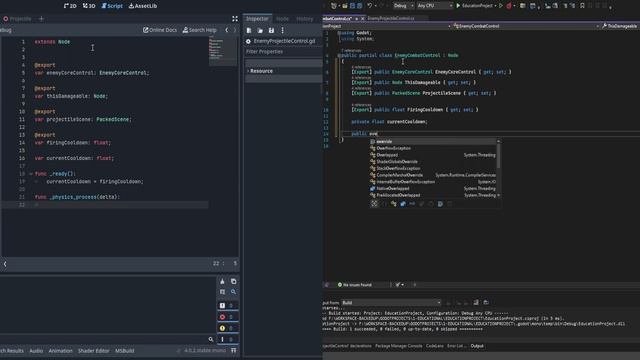Click the Godot version label
Image resolution: width=640 pixels, height=360 pixels.
click(x=204, y=351)
